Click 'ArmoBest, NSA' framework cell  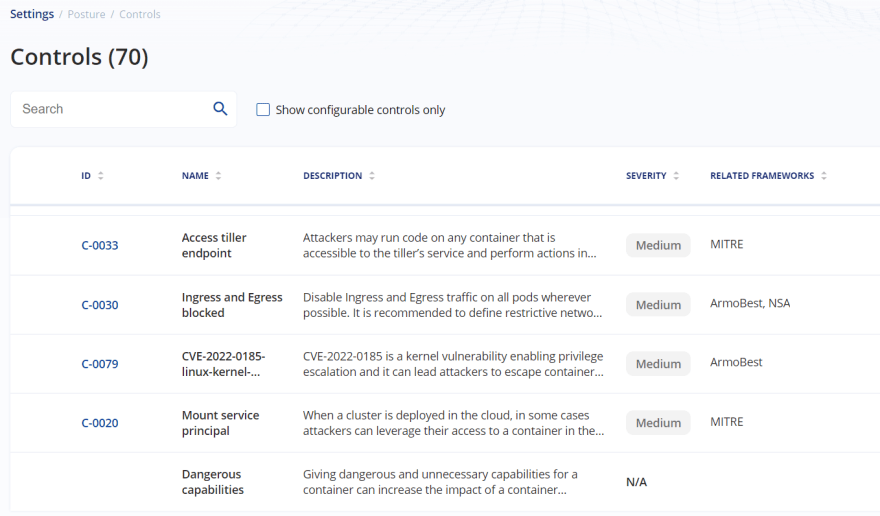click(x=750, y=303)
